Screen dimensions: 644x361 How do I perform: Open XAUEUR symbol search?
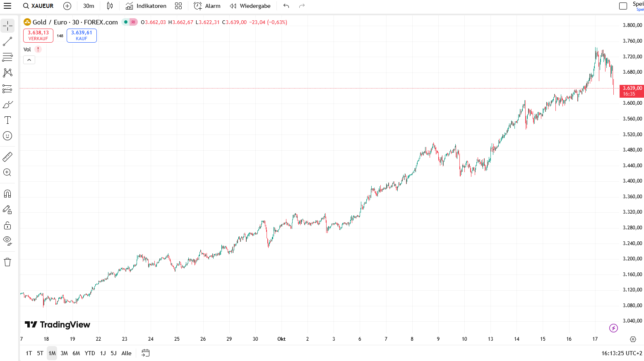38,6
